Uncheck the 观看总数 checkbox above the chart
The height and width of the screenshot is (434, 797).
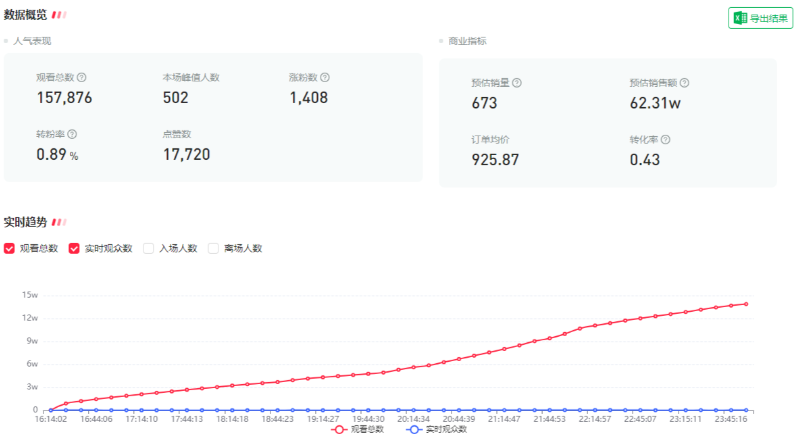10,248
